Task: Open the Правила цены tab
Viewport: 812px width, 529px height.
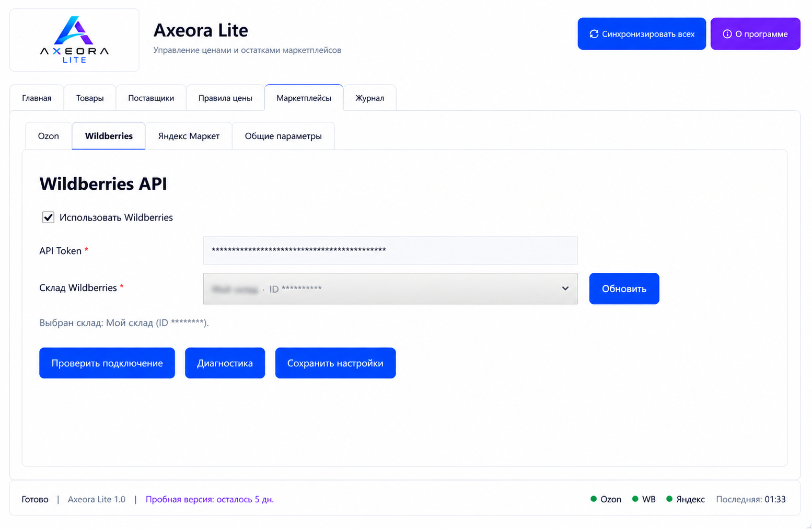Action: [225, 98]
